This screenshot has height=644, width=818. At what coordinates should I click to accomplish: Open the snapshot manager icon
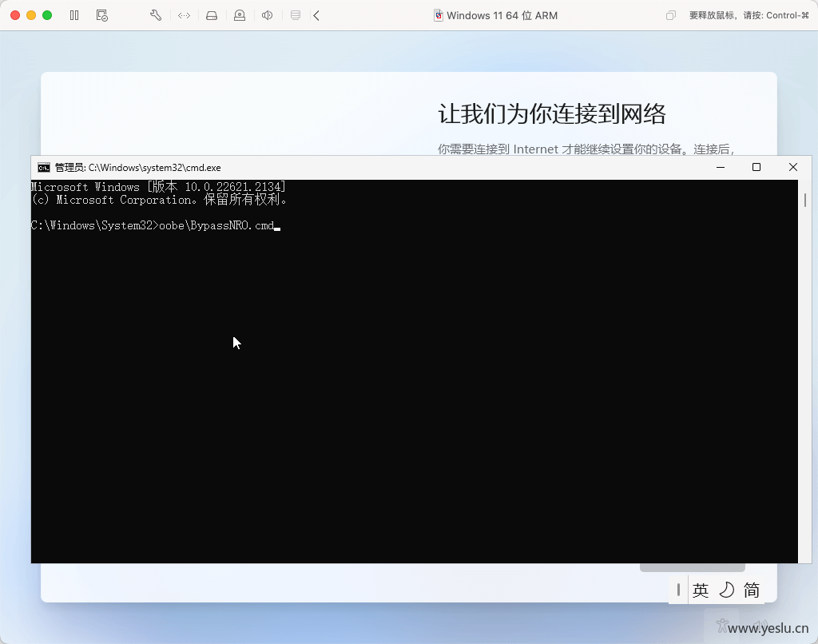(x=102, y=15)
